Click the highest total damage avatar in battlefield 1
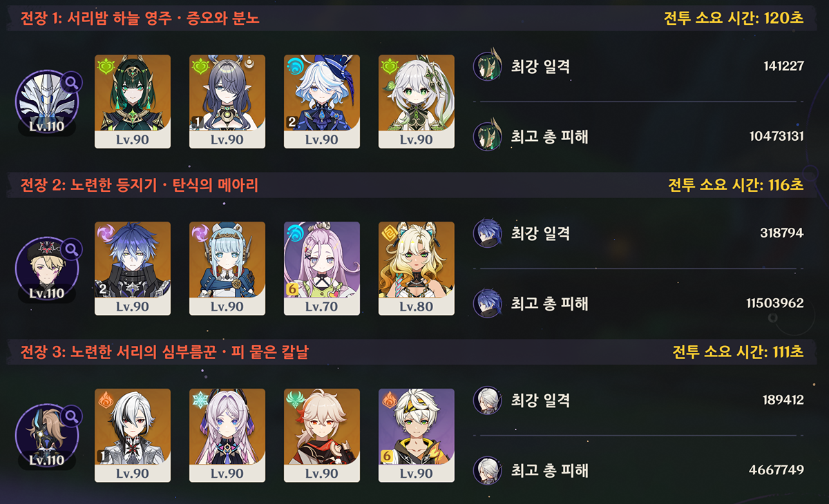Image resolution: width=829 pixels, height=504 pixels. [x=488, y=136]
